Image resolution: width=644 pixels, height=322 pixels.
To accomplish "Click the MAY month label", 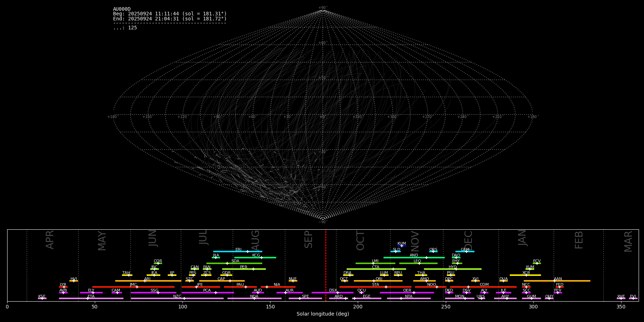I will [102, 241].
